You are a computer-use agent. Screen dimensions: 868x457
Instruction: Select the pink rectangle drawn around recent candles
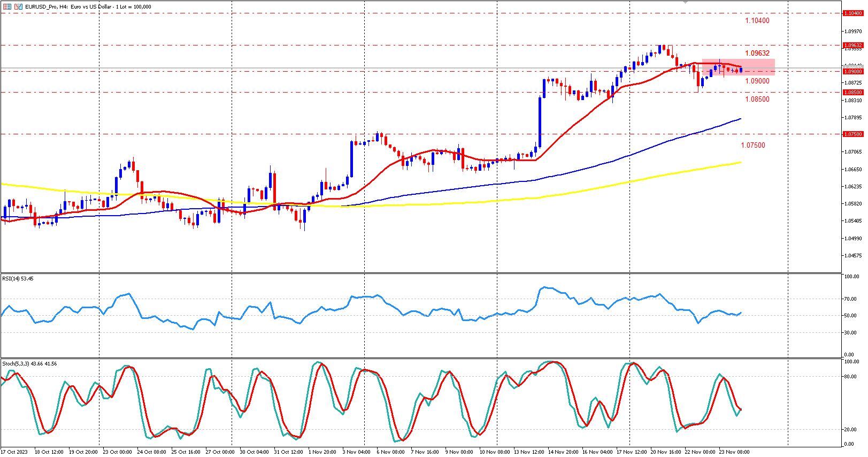(x=738, y=67)
